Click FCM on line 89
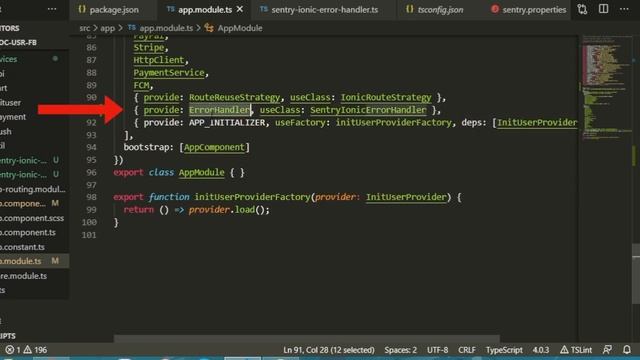Viewport: 640px width, 360px height. [141, 85]
